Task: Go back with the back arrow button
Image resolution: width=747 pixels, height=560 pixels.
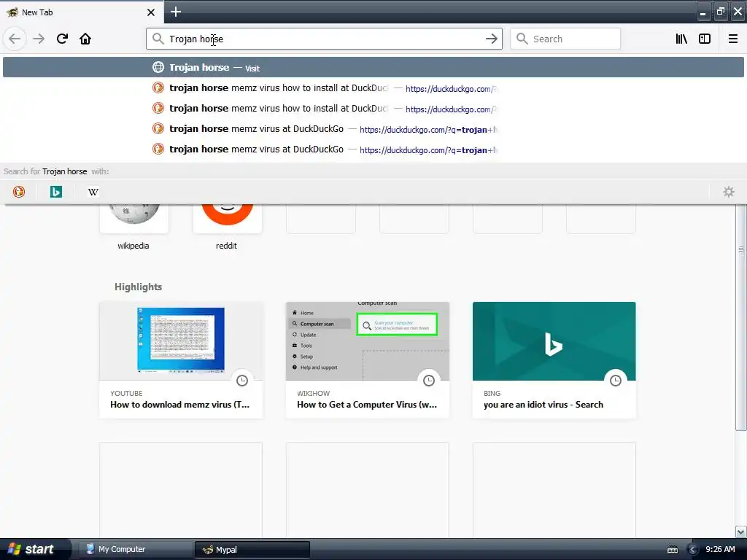Action: pyautogui.click(x=15, y=39)
